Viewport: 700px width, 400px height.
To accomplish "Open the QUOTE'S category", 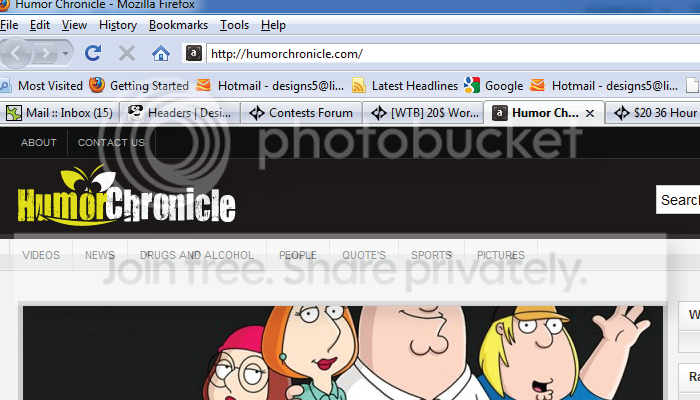I will 364,255.
